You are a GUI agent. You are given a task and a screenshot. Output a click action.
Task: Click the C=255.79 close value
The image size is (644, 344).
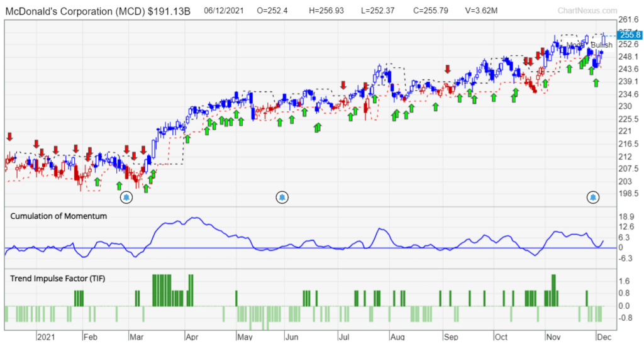click(430, 11)
